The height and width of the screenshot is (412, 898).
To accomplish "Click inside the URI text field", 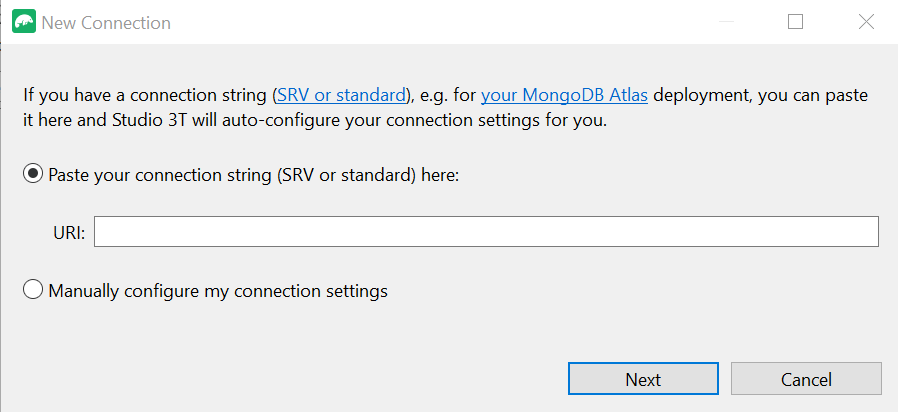I will tap(486, 231).
